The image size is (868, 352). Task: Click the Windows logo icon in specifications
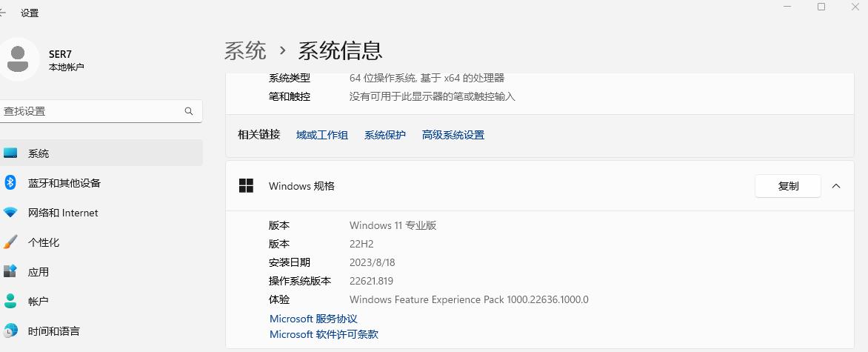247,186
